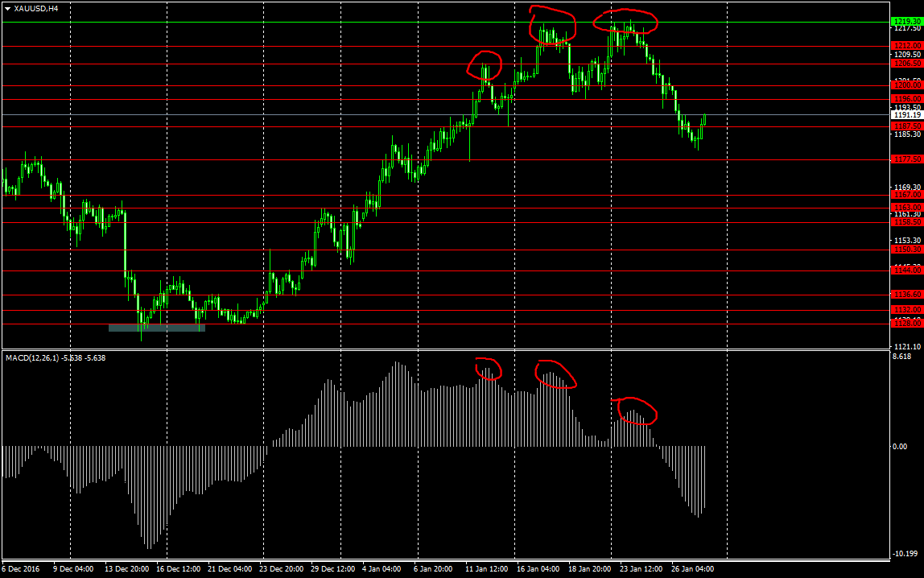
Task: Click the 16 Jan 04:00 time label
Action: (538, 569)
